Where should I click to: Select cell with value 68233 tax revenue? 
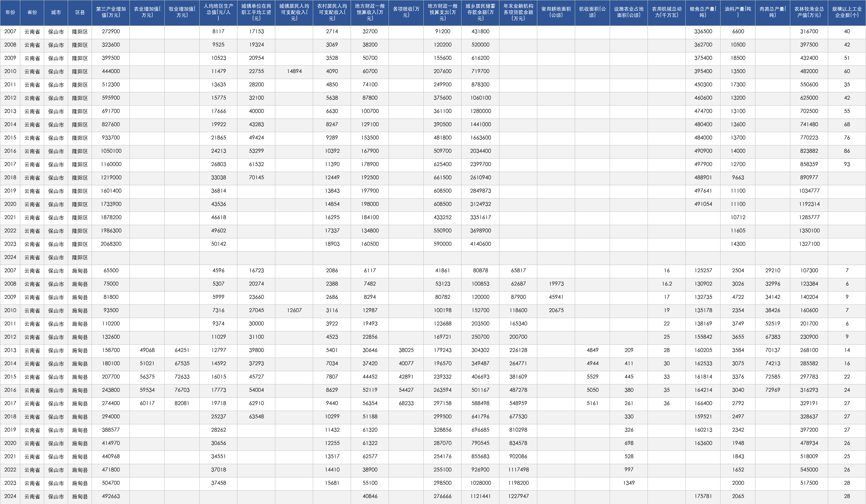[406, 403]
